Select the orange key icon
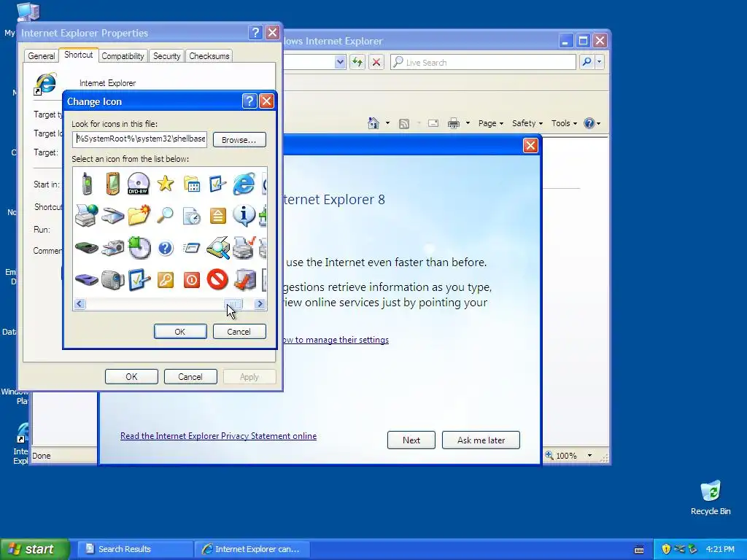The height and width of the screenshot is (560, 747). click(166, 280)
